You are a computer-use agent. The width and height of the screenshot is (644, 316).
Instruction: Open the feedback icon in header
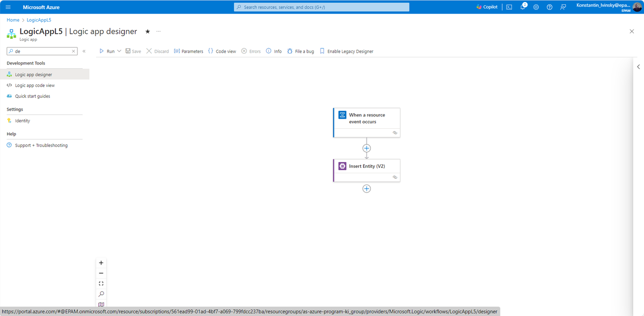pyautogui.click(x=563, y=7)
